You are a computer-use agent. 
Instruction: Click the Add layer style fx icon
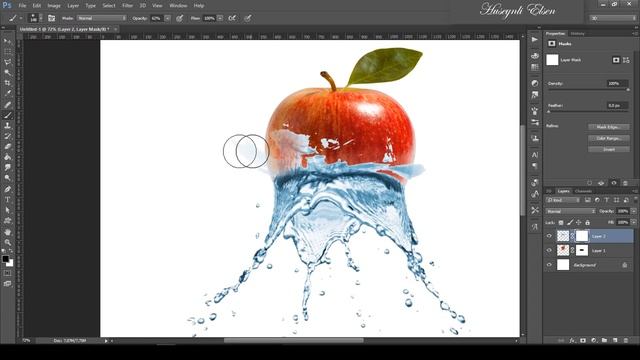[572, 340]
